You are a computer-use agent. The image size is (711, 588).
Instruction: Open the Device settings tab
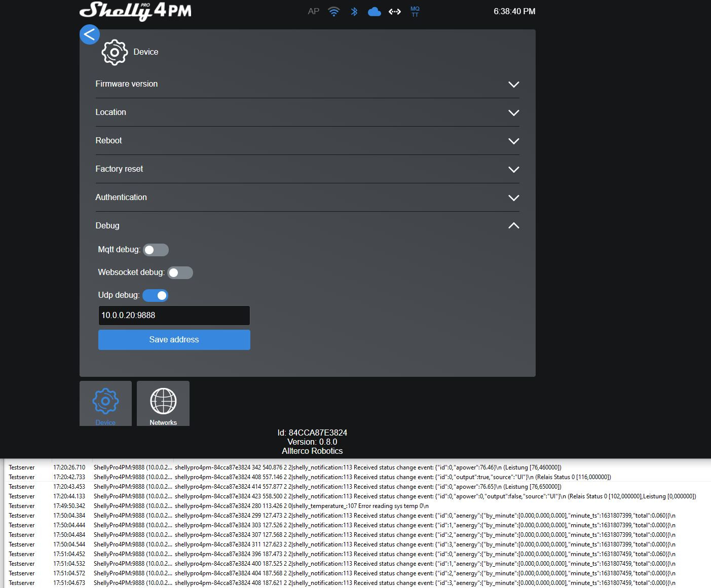coord(105,403)
